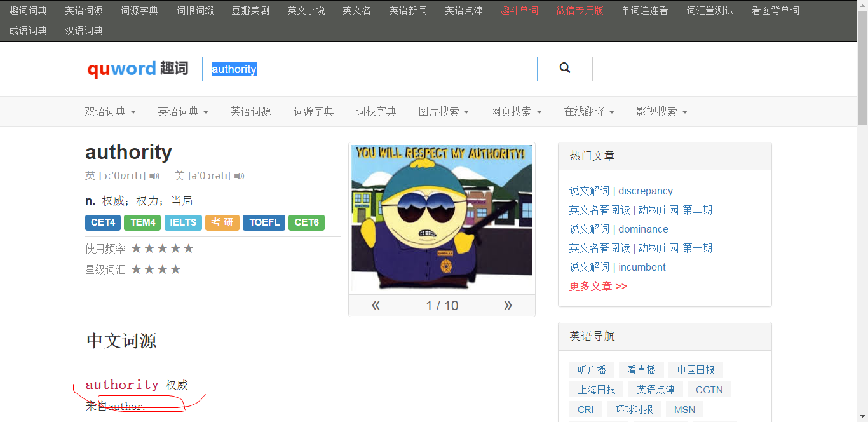Open 上海日报 navigation tag
Image resolution: width=868 pixels, height=422 pixels.
coord(597,390)
